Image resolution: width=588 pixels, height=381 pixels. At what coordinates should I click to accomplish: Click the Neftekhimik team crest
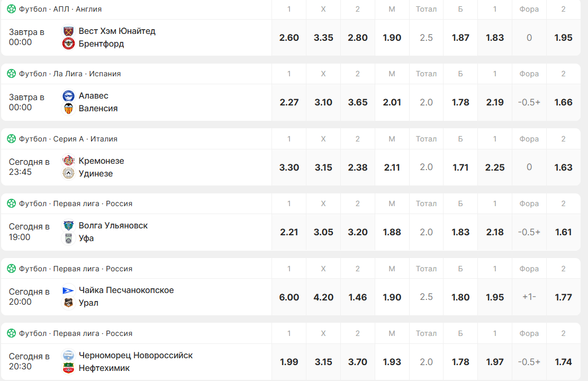click(68, 368)
